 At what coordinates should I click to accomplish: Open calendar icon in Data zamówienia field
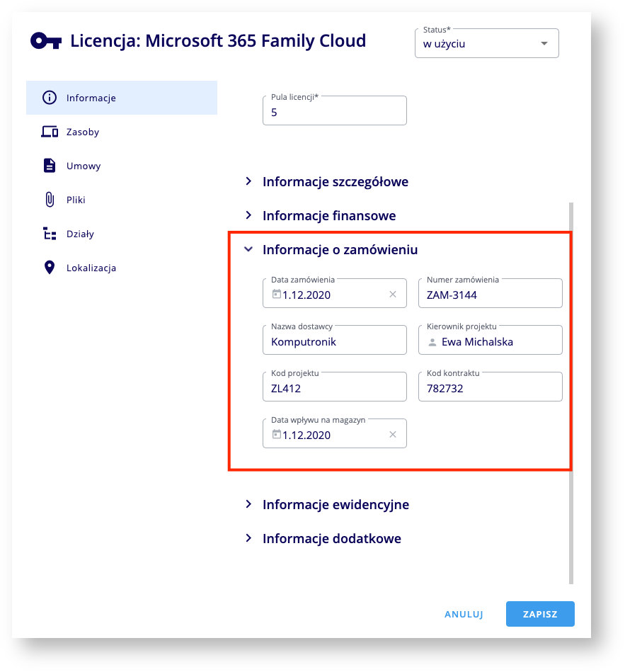276,294
